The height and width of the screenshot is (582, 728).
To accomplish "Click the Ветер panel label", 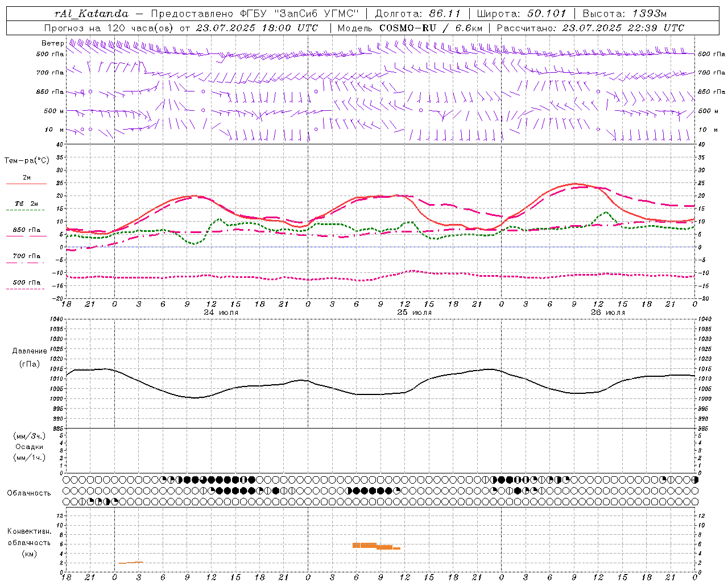I will [x=52, y=43].
